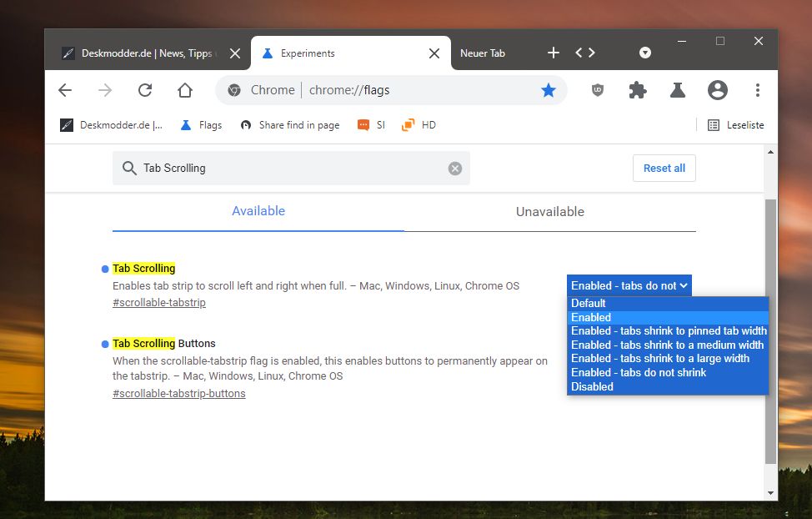The height and width of the screenshot is (519, 812).
Task: Open the three-dot Chrome menu
Action: 758,90
